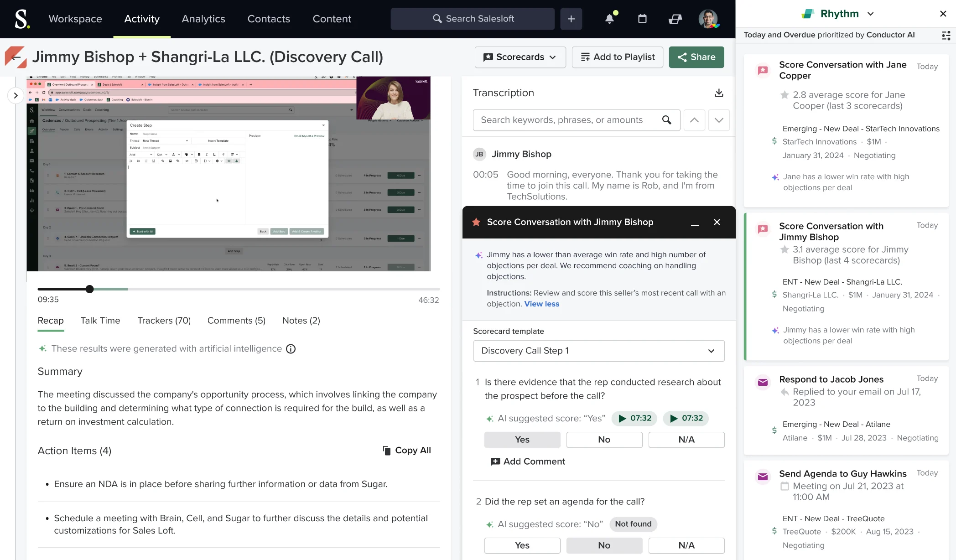Screen dimensions: 956x560
Task: Play first 07:32 evidence clip
Action: click(x=634, y=418)
